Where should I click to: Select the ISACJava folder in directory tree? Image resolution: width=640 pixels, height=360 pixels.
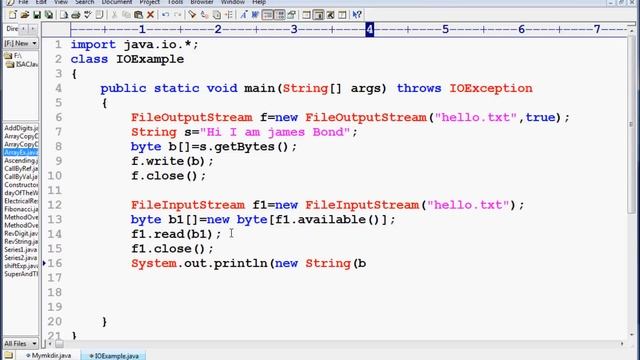pos(22,64)
